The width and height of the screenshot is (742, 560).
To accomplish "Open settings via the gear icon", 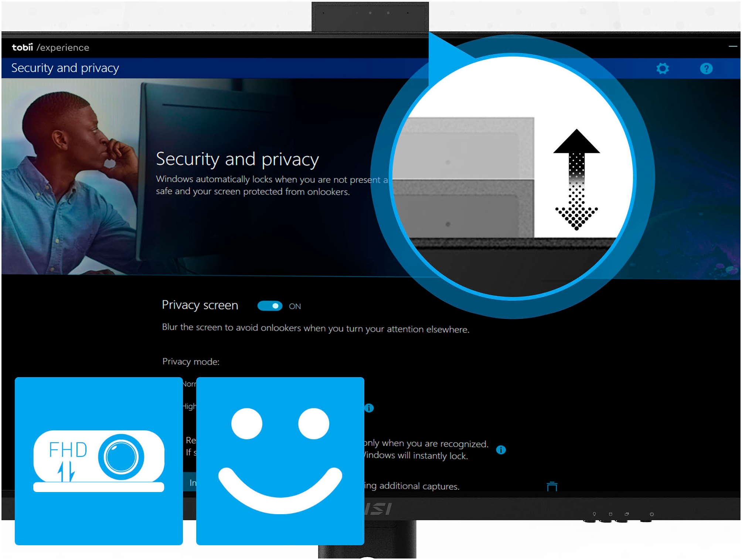I will (662, 68).
